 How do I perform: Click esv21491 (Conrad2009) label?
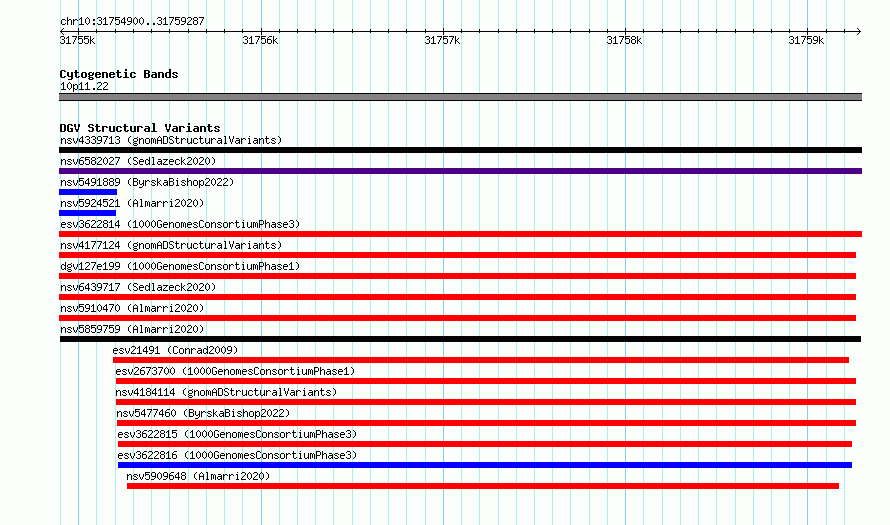click(175, 350)
